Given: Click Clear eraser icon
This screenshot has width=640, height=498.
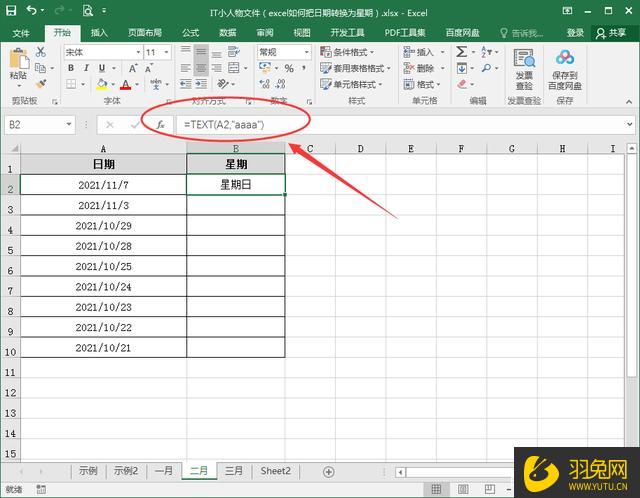Looking at the screenshot, I should [462, 84].
